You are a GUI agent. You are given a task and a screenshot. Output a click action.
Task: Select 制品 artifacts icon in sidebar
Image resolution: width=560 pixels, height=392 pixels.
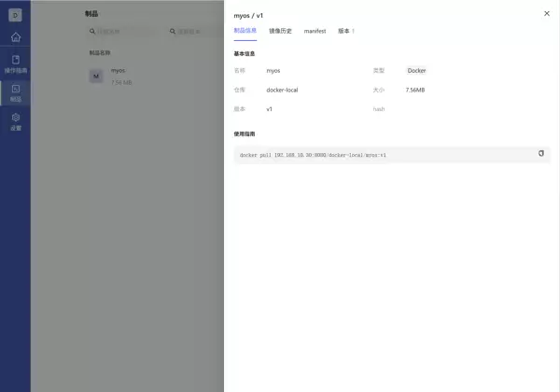tap(15, 91)
